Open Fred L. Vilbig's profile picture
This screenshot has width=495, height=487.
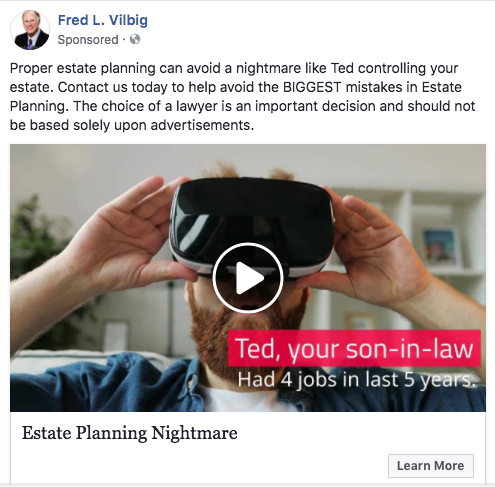[x=30, y=30]
